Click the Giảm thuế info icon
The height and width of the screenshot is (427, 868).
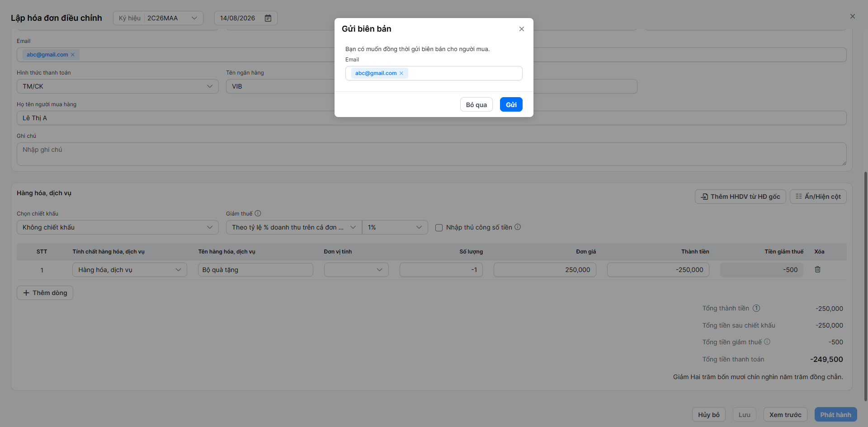coord(258,213)
